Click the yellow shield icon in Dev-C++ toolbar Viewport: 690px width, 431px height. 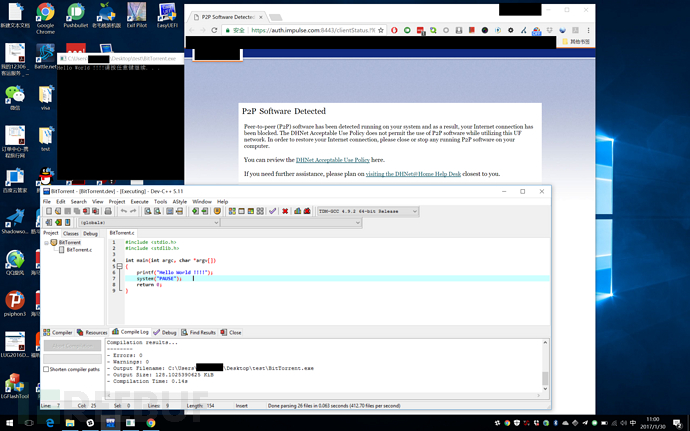pyautogui.click(x=217, y=211)
